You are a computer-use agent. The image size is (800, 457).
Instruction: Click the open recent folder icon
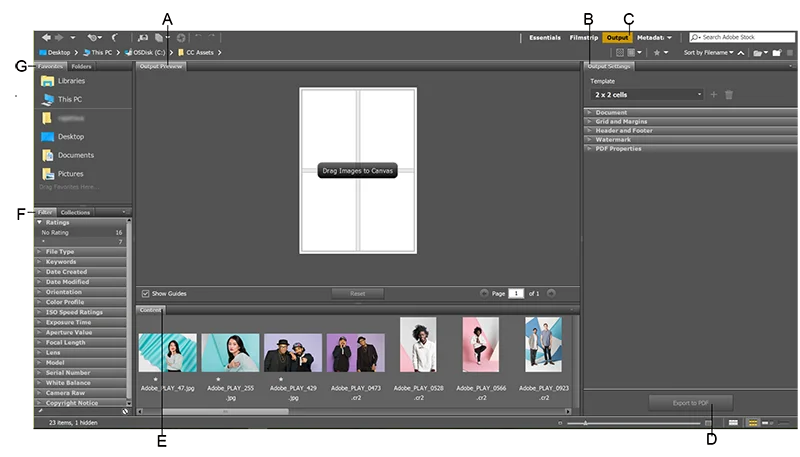coord(760,53)
